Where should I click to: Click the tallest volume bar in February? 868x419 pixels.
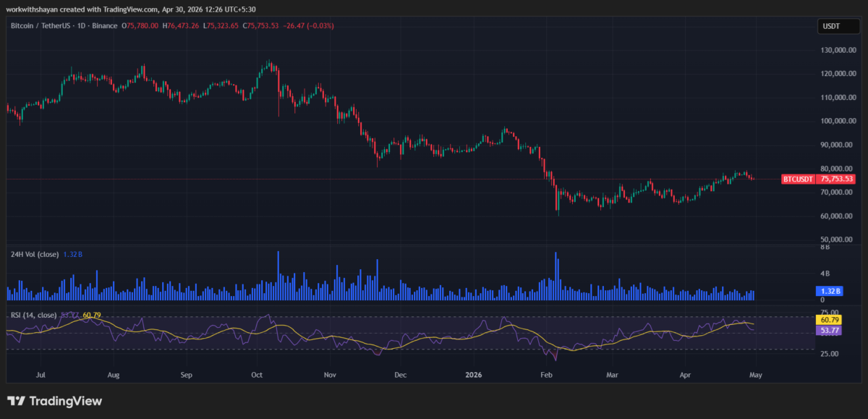556,275
